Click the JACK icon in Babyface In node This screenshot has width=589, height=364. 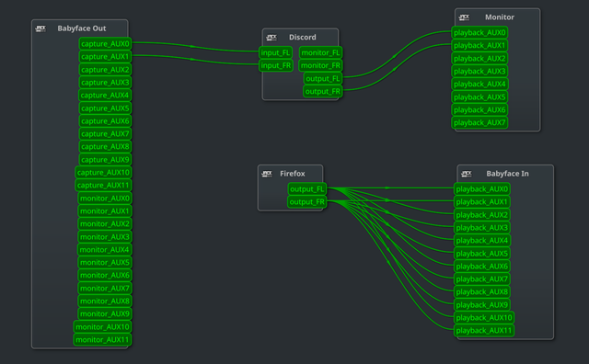point(467,174)
